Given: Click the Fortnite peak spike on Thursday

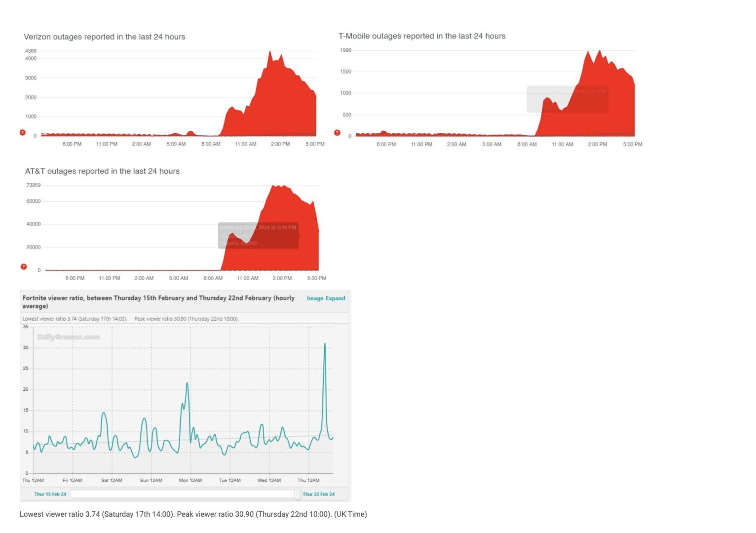Looking at the screenshot, I should pos(325,344).
